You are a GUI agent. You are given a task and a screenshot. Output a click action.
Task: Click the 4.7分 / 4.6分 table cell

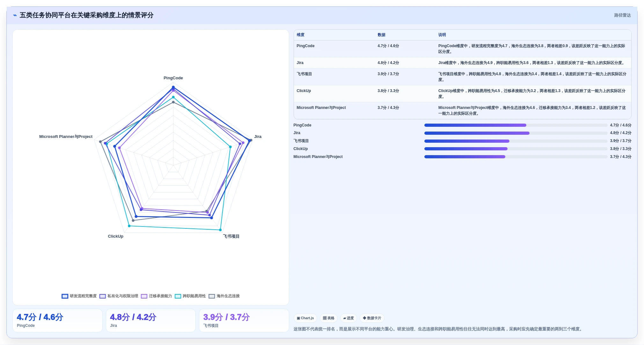(x=388, y=46)
